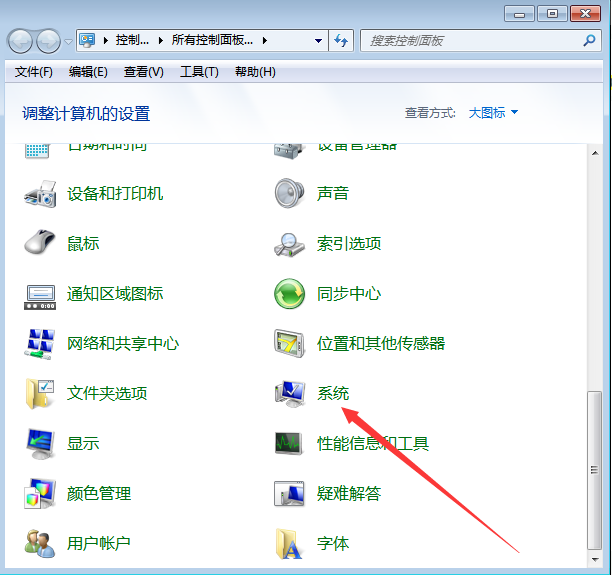
Task: Click the search magnifier icon
Action: coord(589,40)
